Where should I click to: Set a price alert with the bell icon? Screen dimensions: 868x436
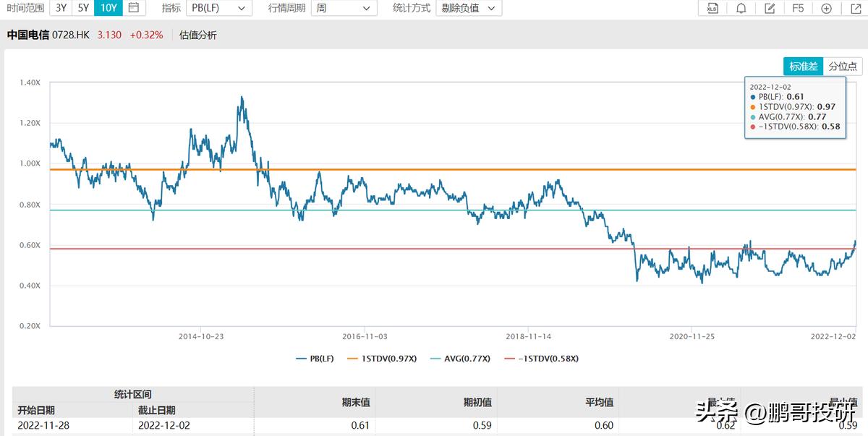(741, 8)
